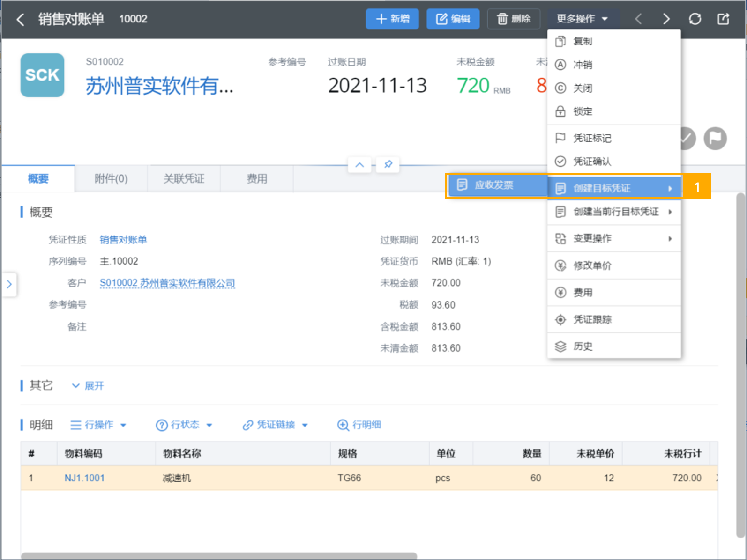Open material code NJ1.1001 link
This screenshot has width=747, height=560.
click(x=84, y=478)
